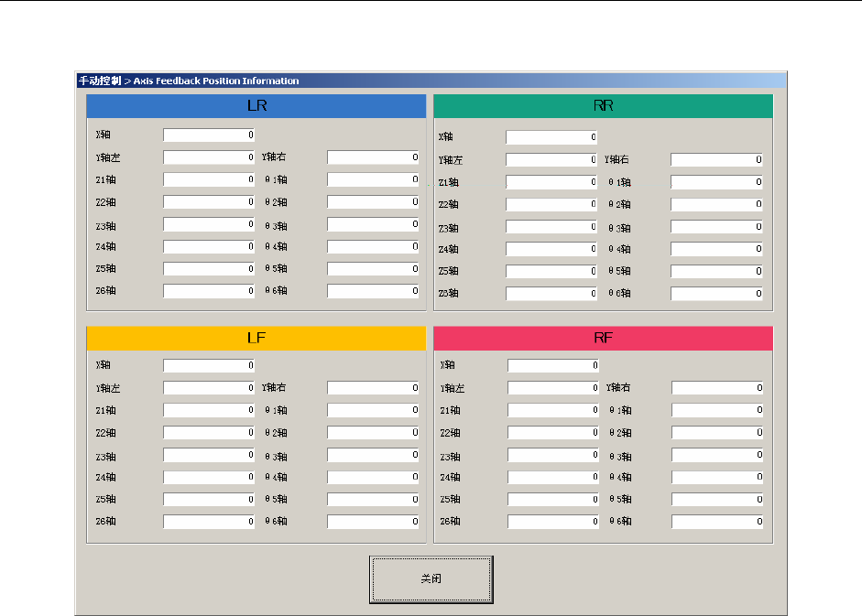Click the RR panel X轴 field

[x=551, y=137]
